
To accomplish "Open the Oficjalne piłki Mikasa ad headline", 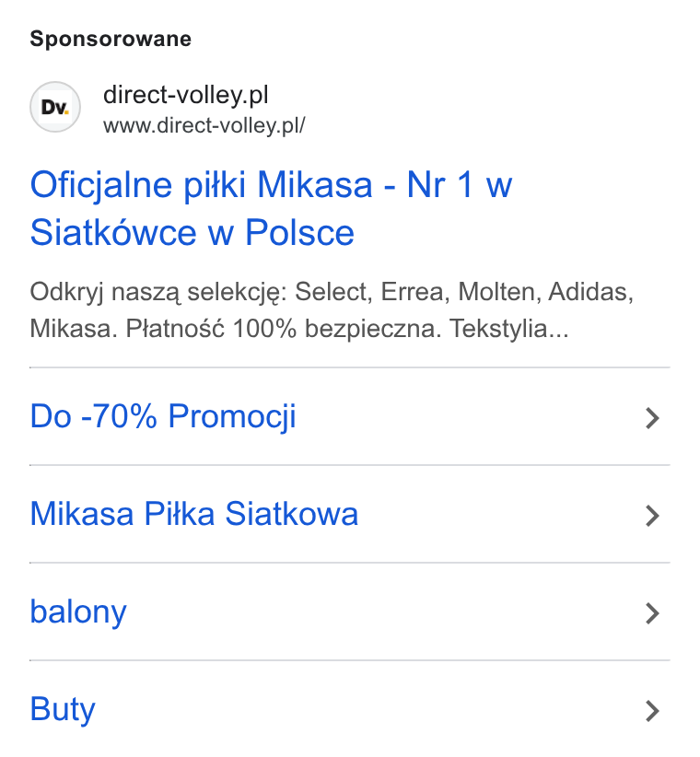I will 271,208.
